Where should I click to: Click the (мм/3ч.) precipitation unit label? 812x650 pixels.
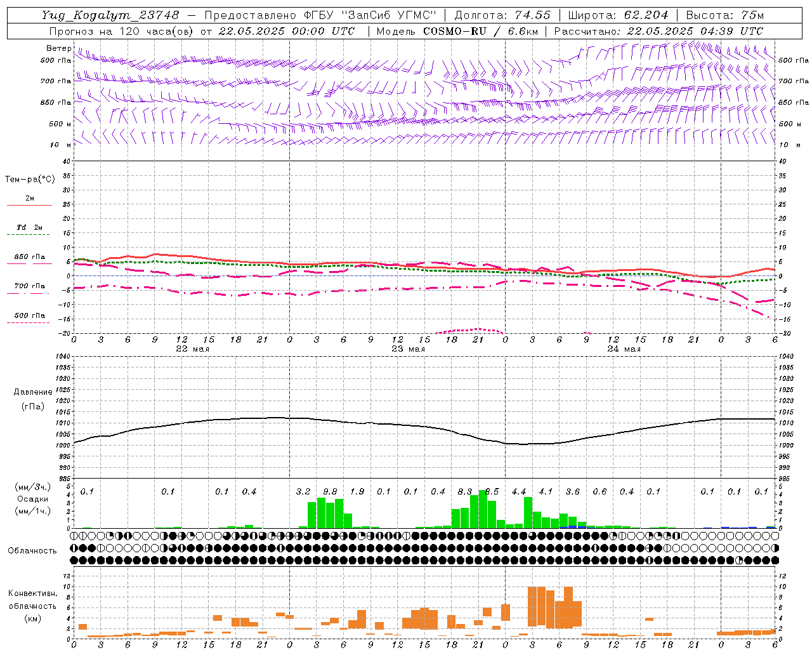coord(32,487)
